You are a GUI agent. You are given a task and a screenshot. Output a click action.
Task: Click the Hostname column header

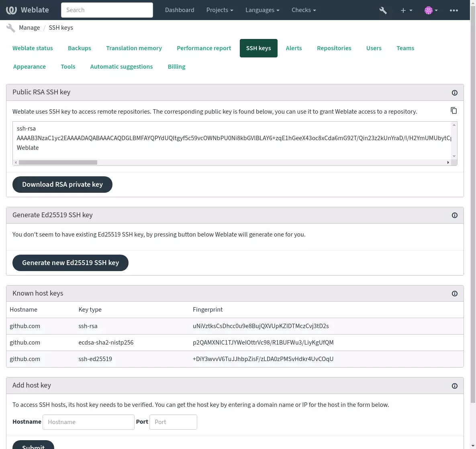pos(23,310)
